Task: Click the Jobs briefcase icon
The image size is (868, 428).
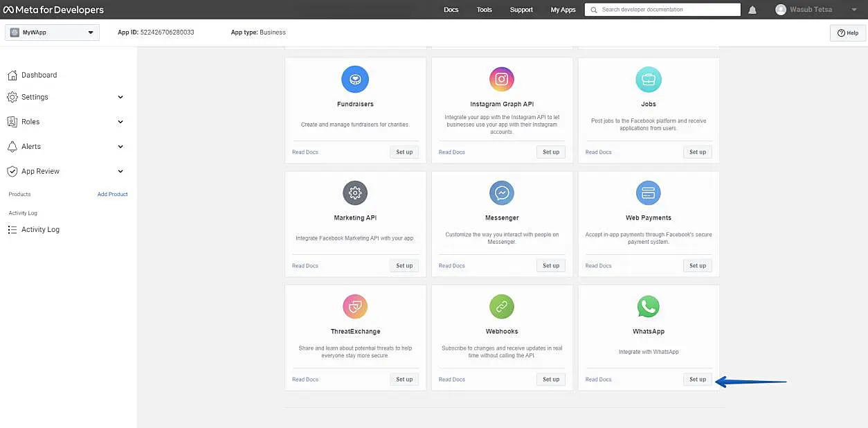Action: (x=648, y=79)
